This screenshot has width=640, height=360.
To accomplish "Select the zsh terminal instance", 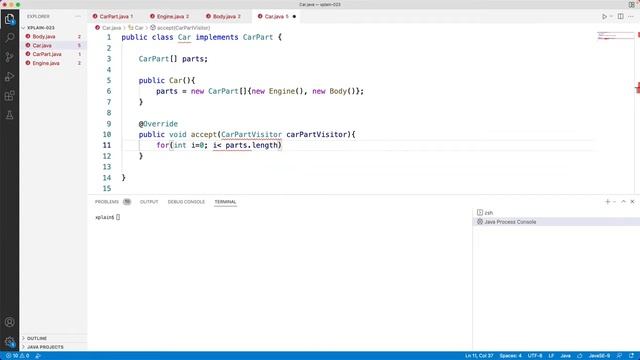I will (x=556, y=213).
